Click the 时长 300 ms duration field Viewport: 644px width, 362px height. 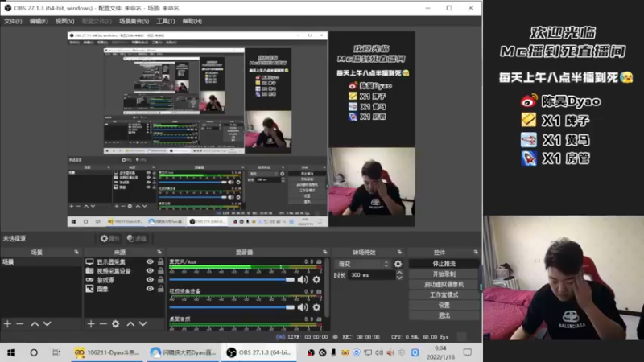[x=372, y=275]
